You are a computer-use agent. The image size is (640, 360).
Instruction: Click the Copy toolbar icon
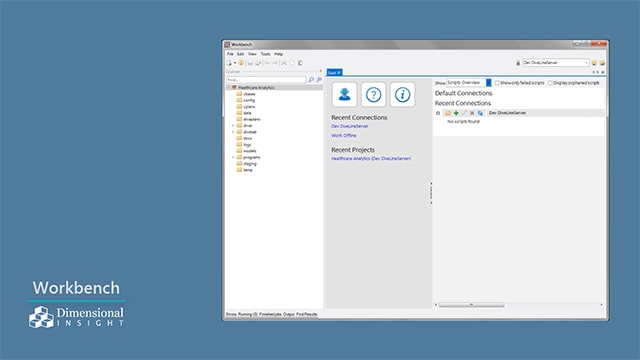(x=292, y=63)
